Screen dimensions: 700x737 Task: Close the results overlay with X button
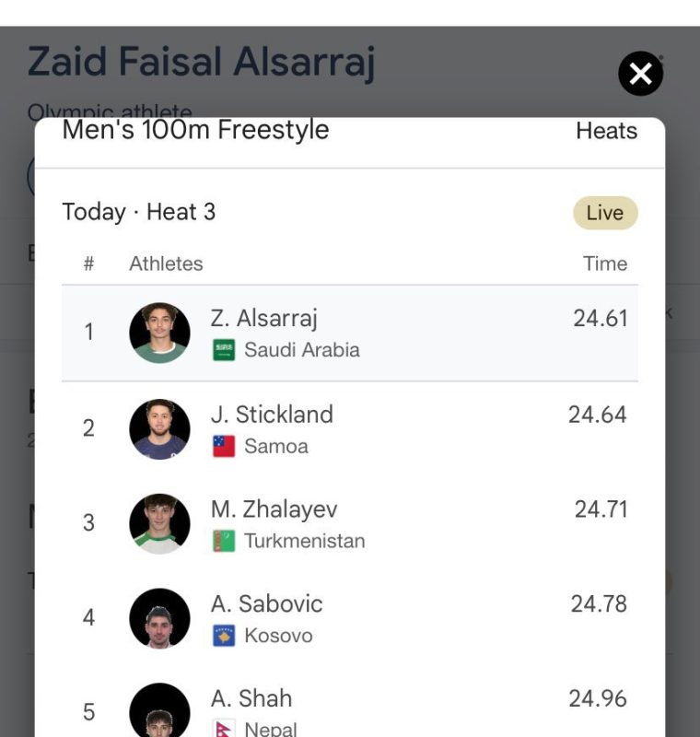[640, 74]
